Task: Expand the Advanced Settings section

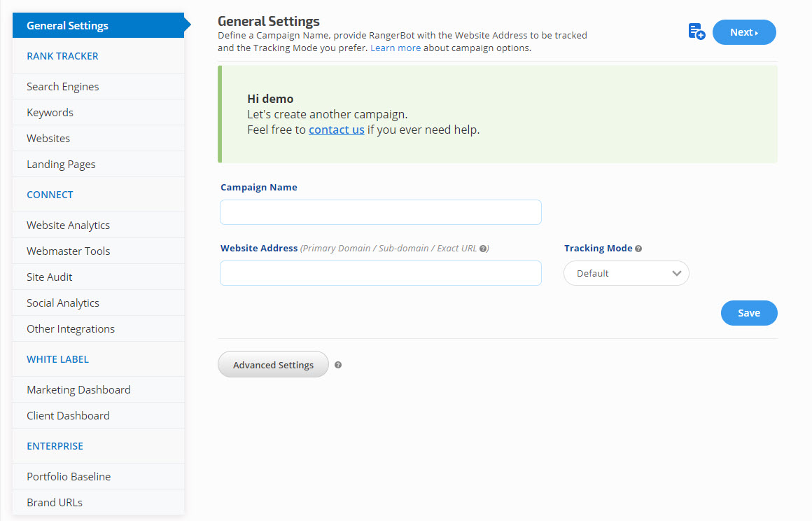Action: (x=273, y=365)
